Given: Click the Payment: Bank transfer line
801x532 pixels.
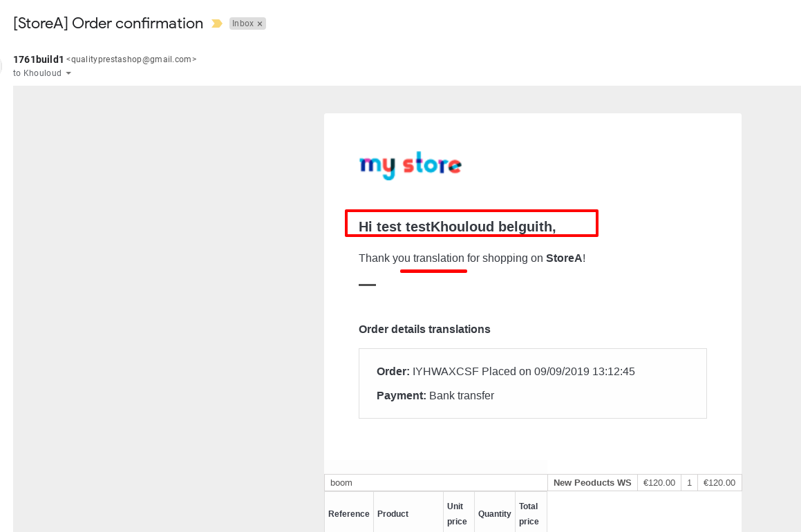Looking at the screenshot, I should click(x=435, y=396).
